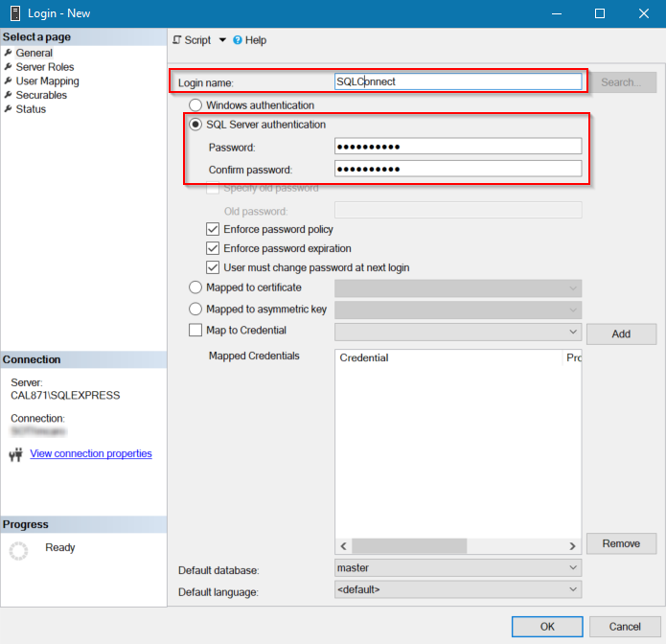Open the Default database dropdown

[x=458, y=568]
